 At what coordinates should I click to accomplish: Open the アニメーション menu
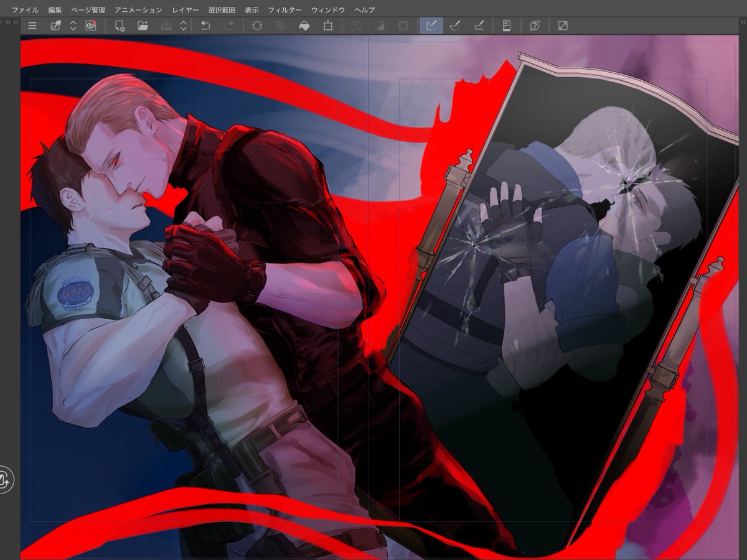(x=138, y=10)
